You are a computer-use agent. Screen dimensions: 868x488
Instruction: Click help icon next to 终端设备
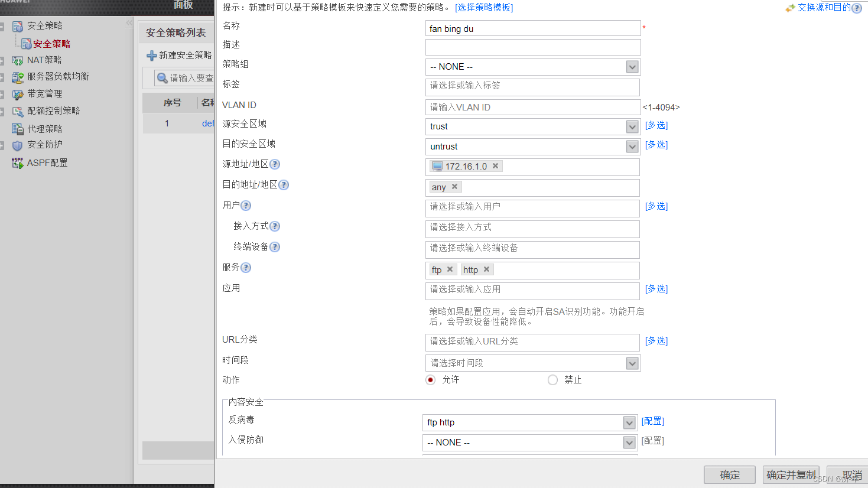pyautogui.click(x=275, y=247)
